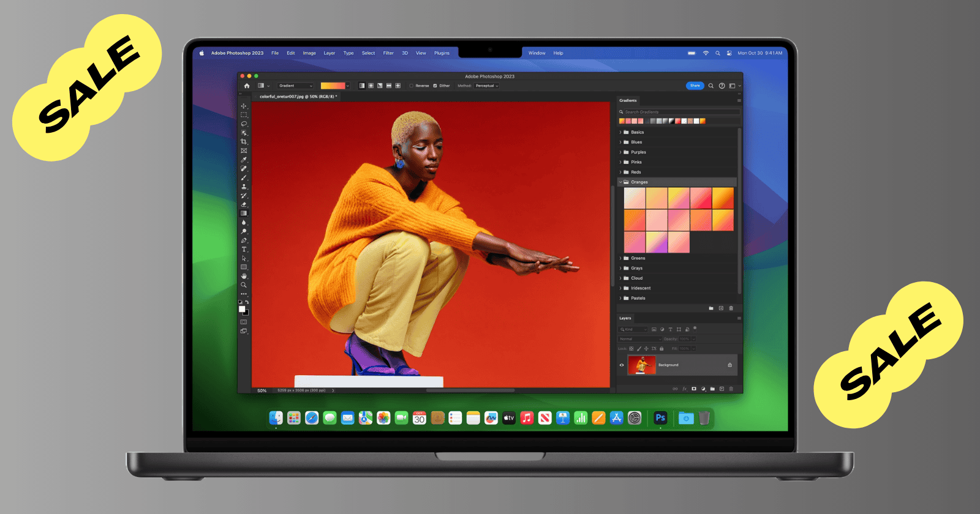The width and height of the screenshot is (980, 514).
Task: Click the blue Share button
Action: (x=695, y=86)
